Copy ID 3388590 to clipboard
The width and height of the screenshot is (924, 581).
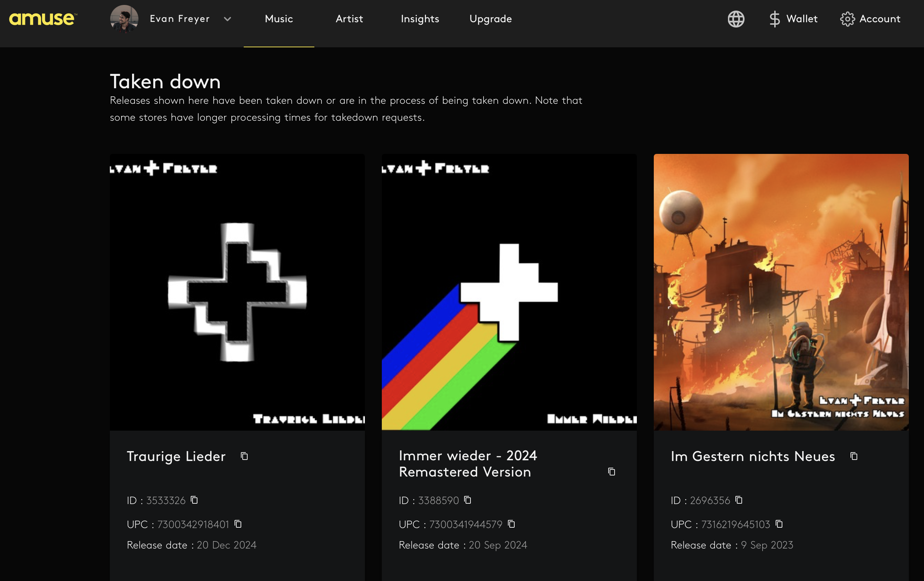click(x=467, y=500)
